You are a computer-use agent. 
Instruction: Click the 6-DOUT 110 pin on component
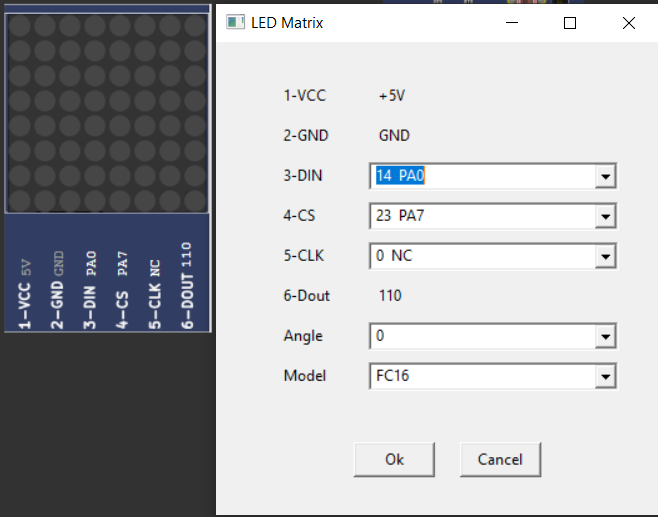(187, 286)
